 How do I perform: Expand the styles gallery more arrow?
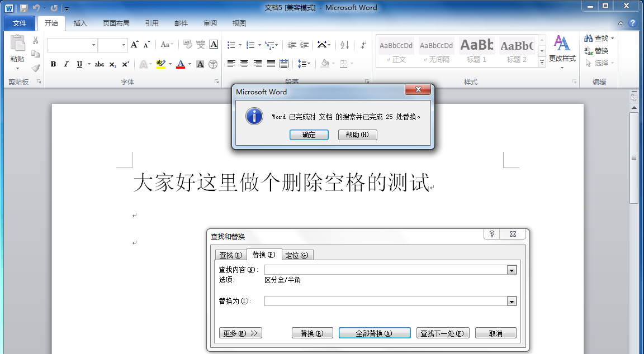pyautogui.click(x=542, y=63)
